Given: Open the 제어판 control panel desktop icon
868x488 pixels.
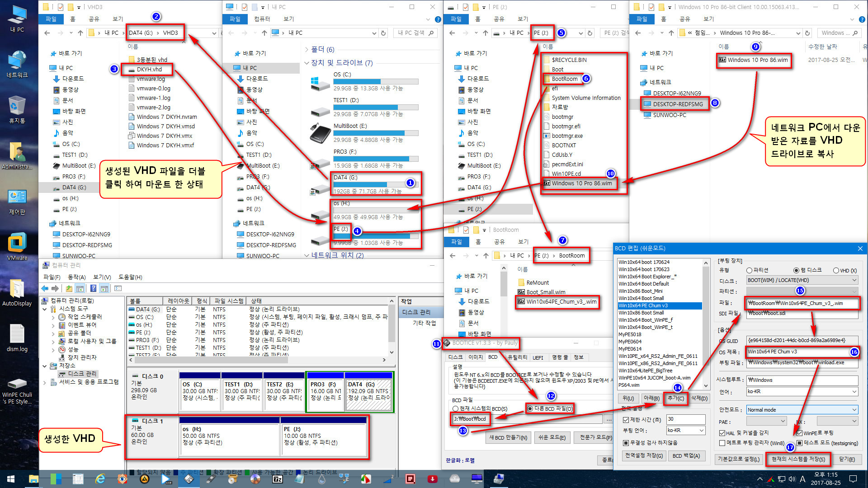Looking at the screenshot, I should pos(17,202).
